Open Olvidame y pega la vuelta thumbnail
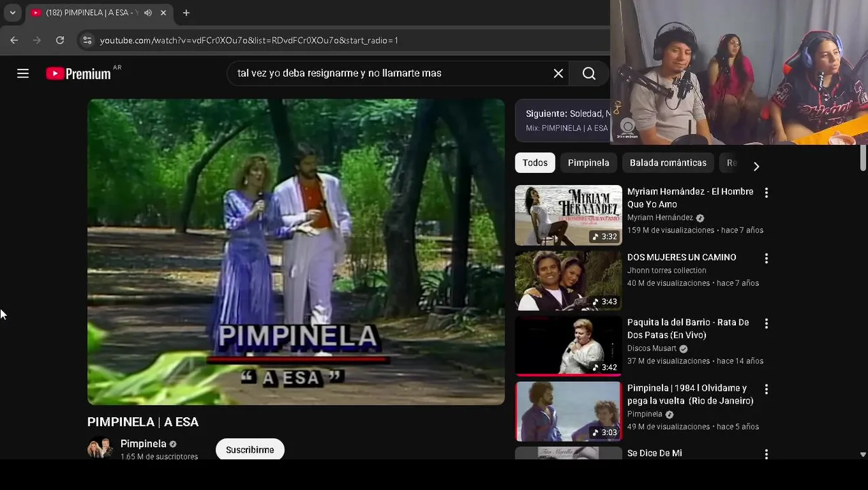The image size is (868, 490). pos(568,411)
